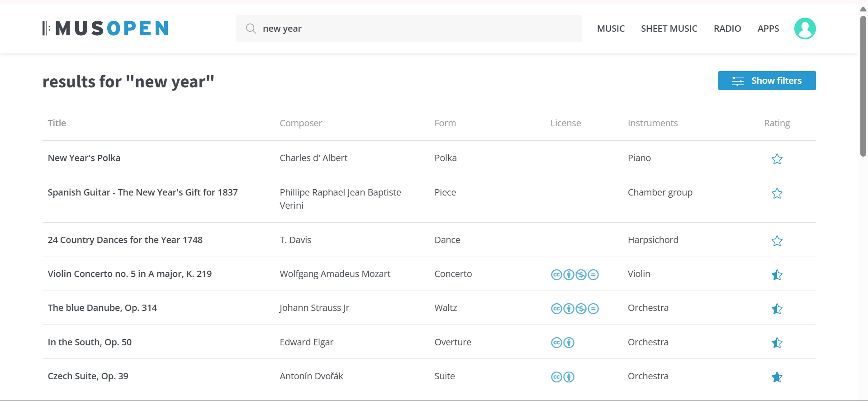868x401 pixels.
Task: Open New Year's Polka title link
Action: (84, 158)
